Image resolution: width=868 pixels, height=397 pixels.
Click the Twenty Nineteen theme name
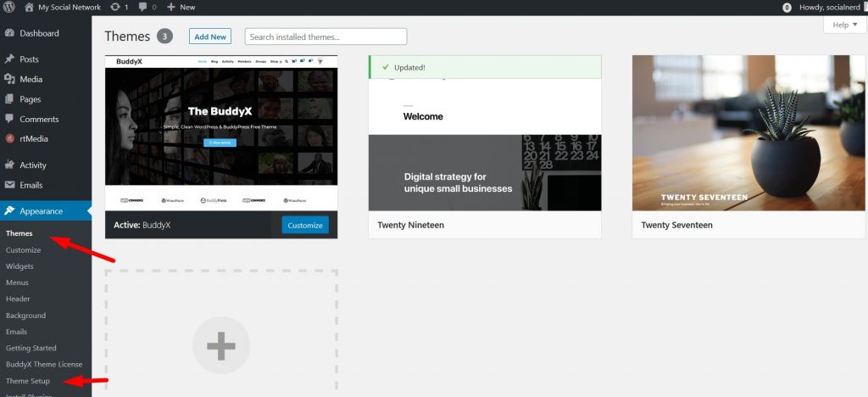coord(411,225)
